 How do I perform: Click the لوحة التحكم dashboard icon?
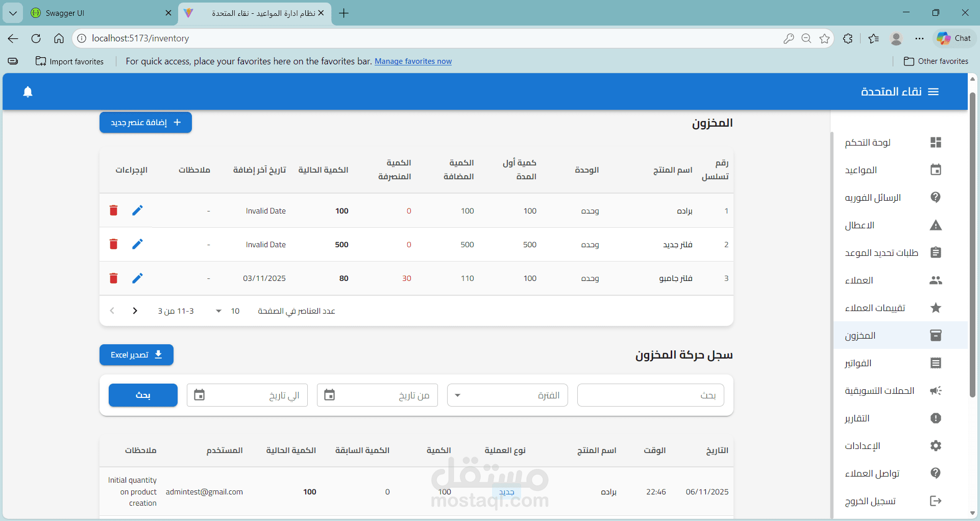[936, 143]
